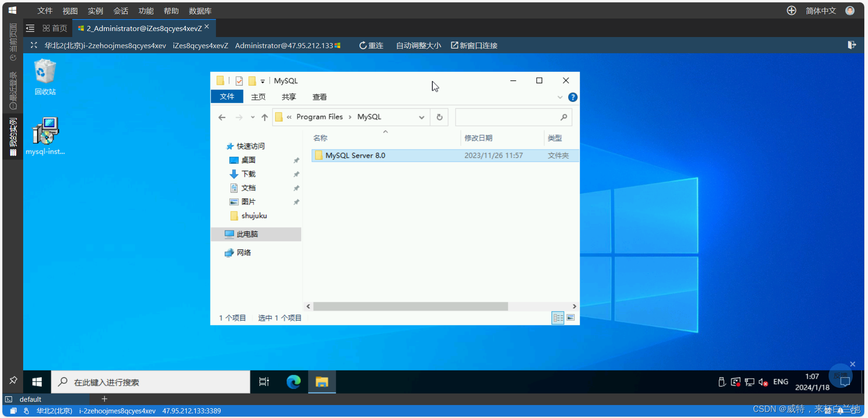Switch to large icons view layout
The width and height of the screenshot is (868, 418).
click(x=570, y=318)
